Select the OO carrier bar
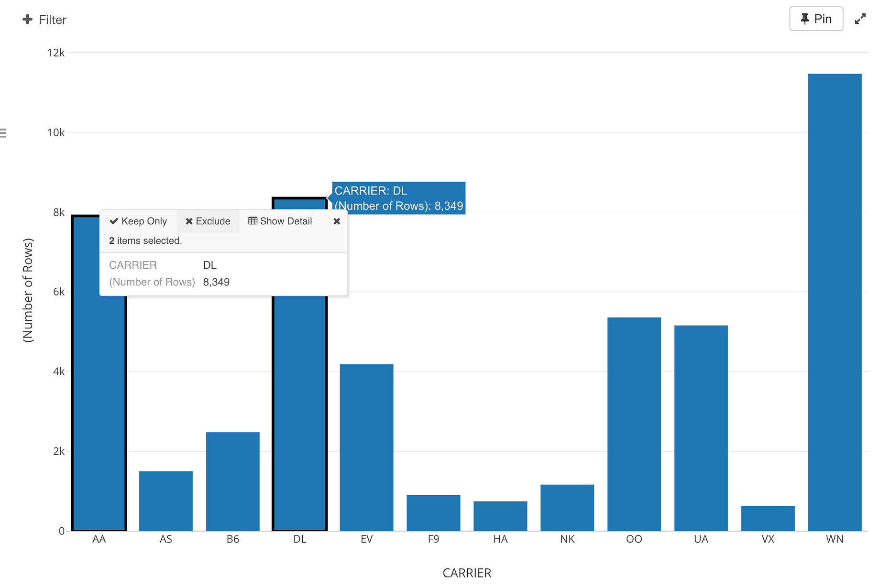Screen dimensions: 879x588 click(x=634, y=424)
